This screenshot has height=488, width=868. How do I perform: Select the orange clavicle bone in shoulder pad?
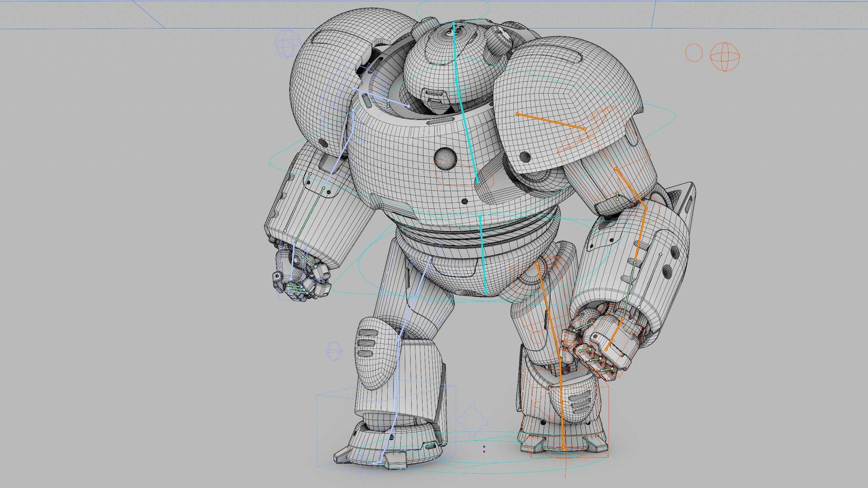[x=551, y=121]
